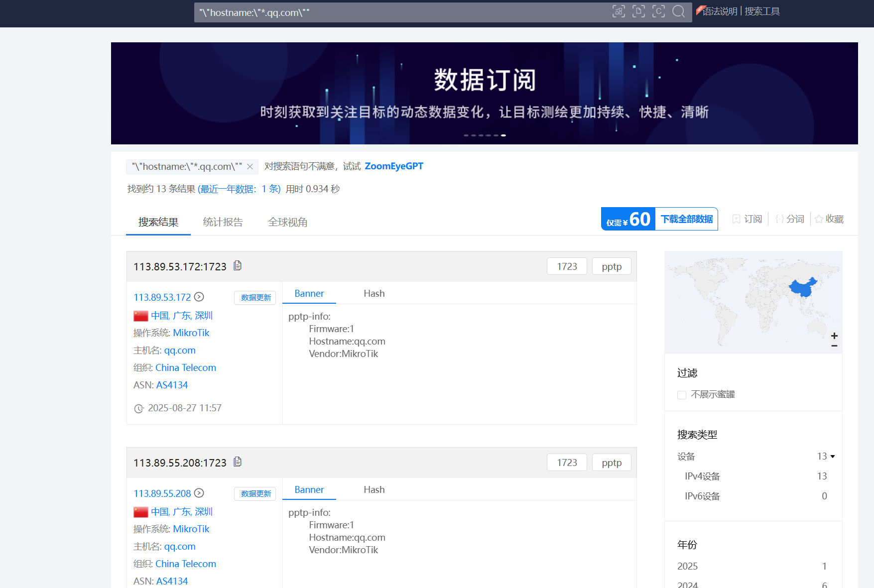The height and width of the screenshot is (588, 874).
Task: Collapse the 设备 count dropdown arrow
Action: pyautogui.click(x=832, y=457)
